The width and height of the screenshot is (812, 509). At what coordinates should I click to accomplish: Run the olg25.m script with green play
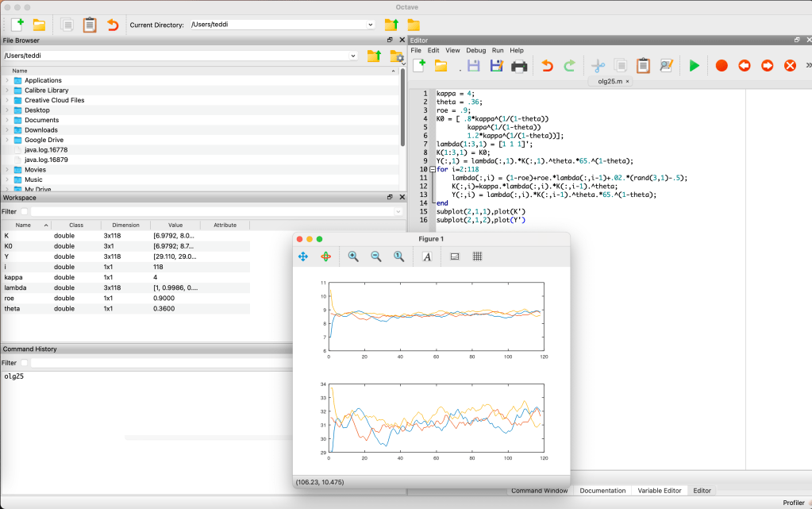pos(695,66)
